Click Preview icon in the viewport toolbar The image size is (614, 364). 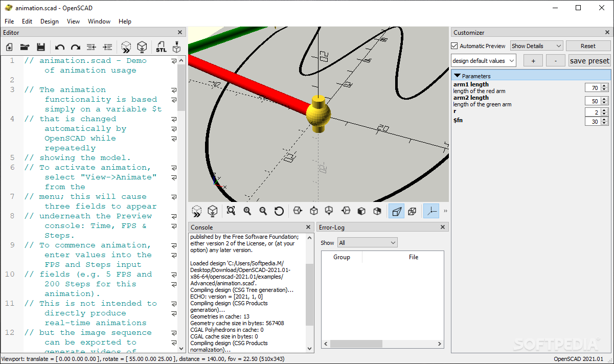click(x=197, y=211)
